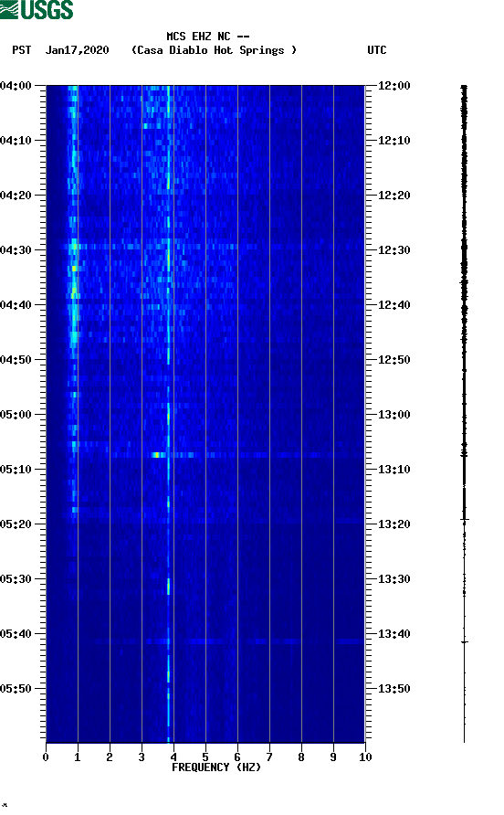504x815 pixels.
Task: Click the 05:50 PST time label
Action: pyautogui.click(x=16, y=689)
